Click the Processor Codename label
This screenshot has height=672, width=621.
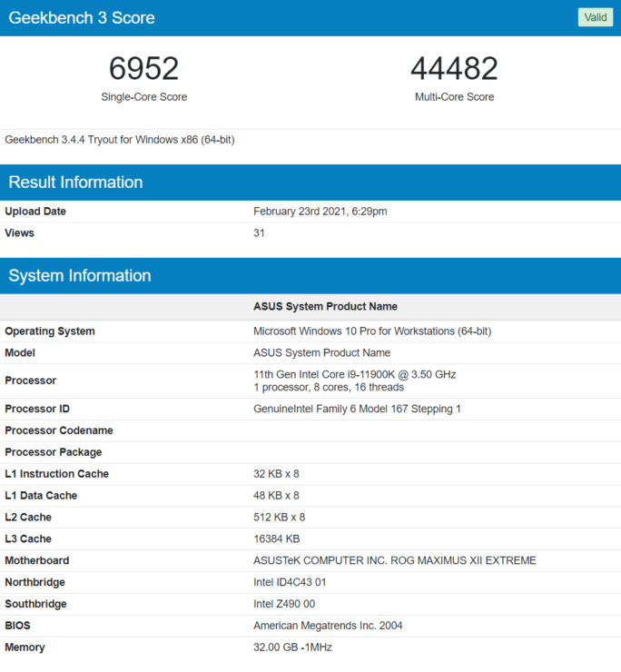[x=59, y=430]
